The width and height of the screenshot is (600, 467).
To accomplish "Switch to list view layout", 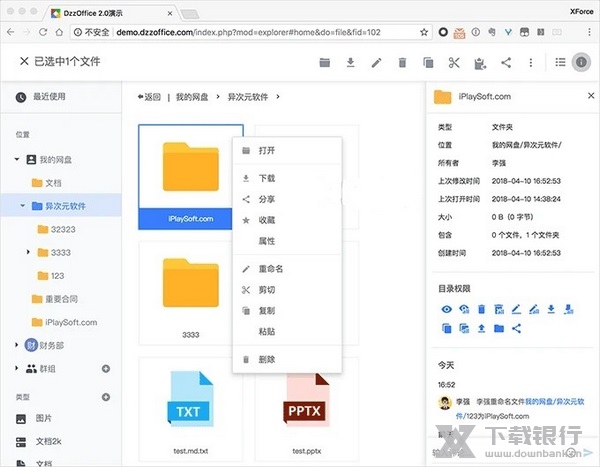I will click(560, 62).
